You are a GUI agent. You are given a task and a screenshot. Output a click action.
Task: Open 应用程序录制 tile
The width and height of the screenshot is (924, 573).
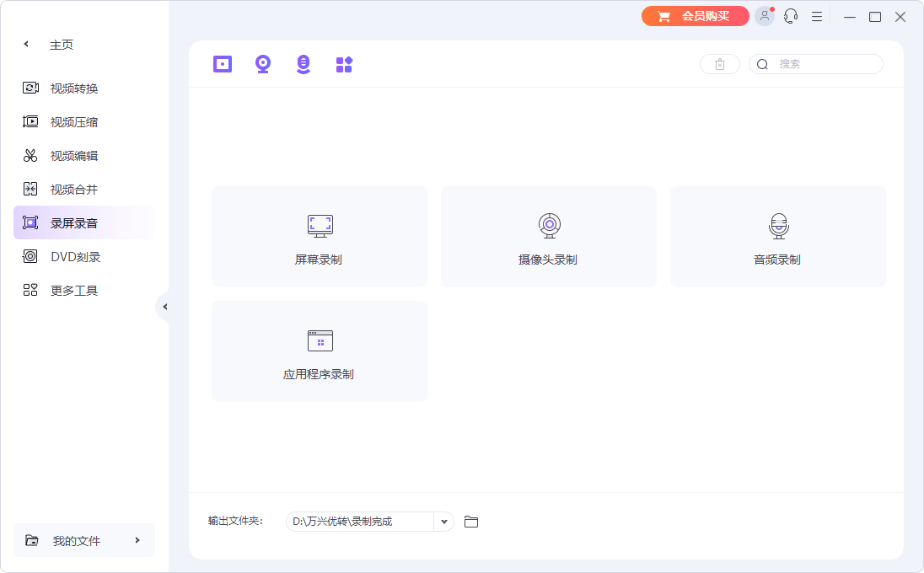click(x=319, y=351)
